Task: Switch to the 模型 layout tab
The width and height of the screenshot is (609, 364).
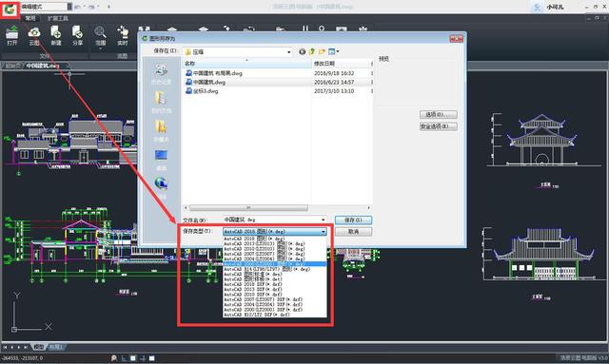Action: 39,347
